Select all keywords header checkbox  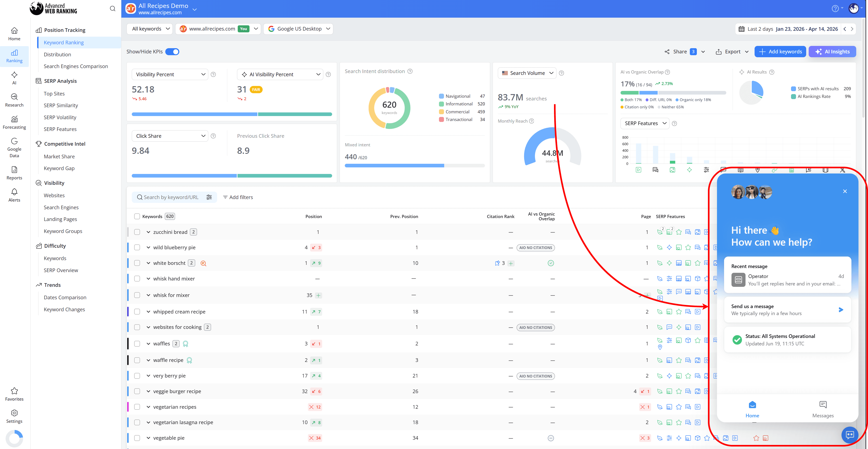(137, 216)
